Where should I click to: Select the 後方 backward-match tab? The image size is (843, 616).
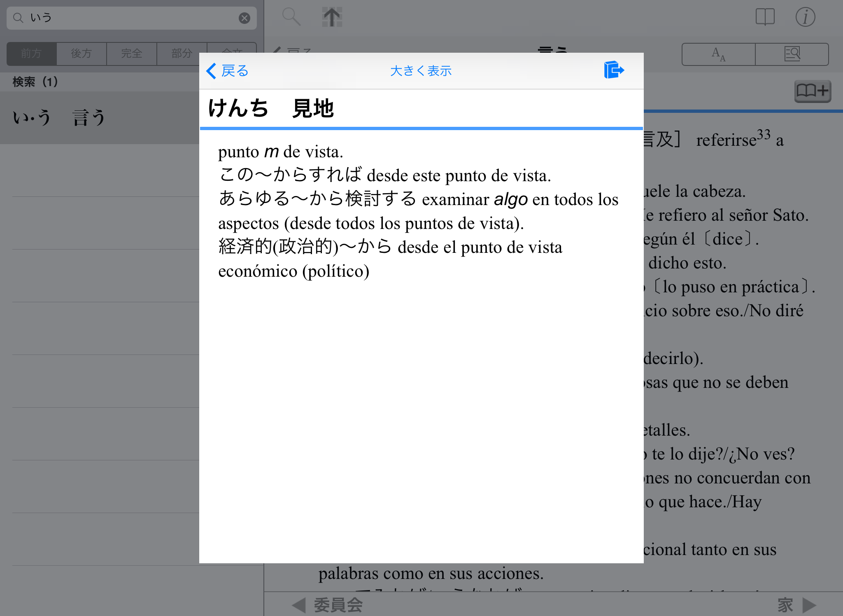pyautogui.click(x=82, y=54)
